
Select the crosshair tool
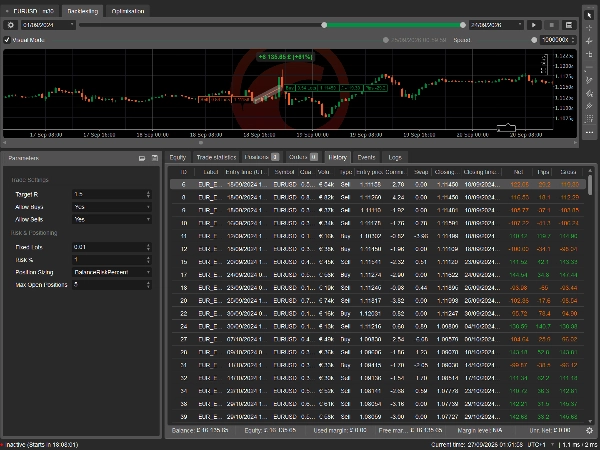click(589, 28)
